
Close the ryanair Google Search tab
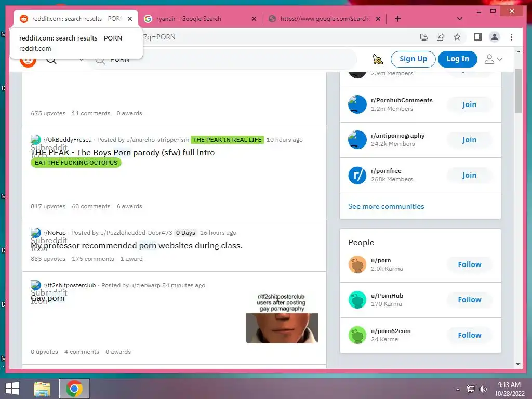[254, 19]
